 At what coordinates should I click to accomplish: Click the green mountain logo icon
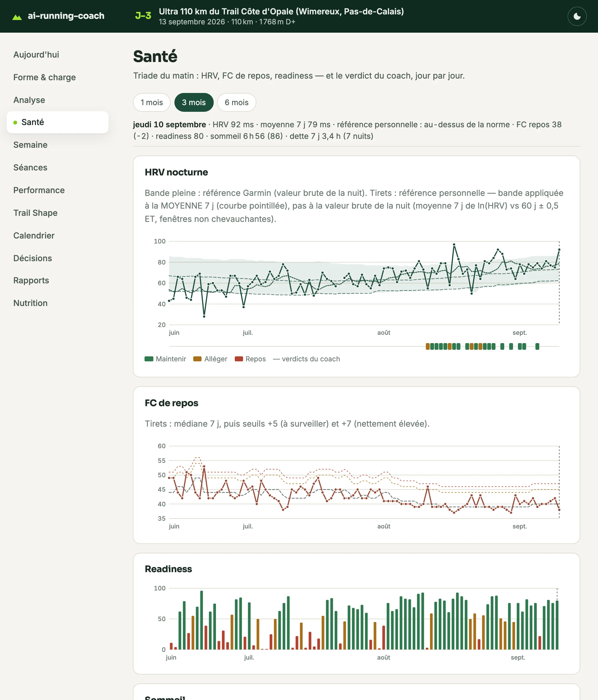[17, 17]
